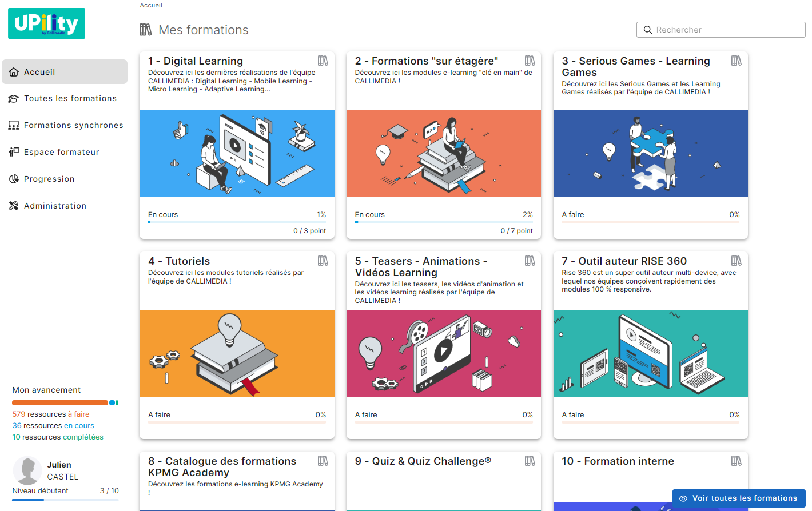Click the books icon on Formations sur étagère card

(530, 61)
